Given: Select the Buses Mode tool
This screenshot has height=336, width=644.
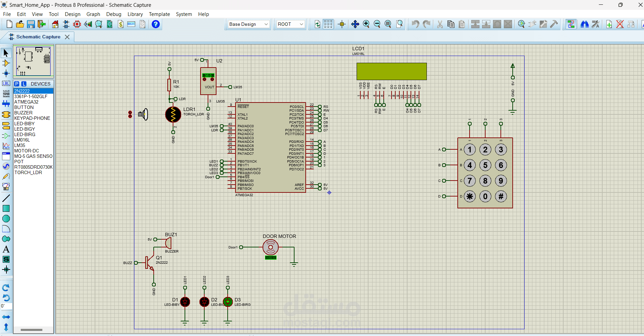Looking at the screenshot, I should 6,104.
